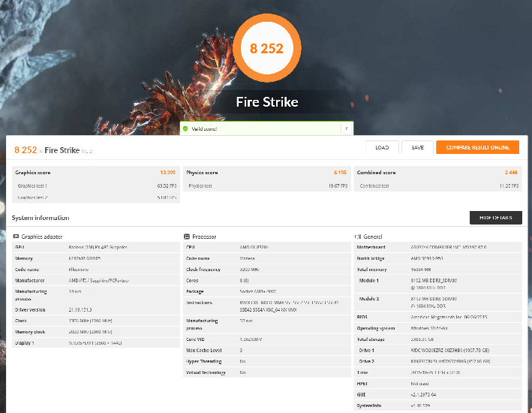This screenshot has width=532, height=413.
Task: Open Compare Result Online
Action: [x=477, y=147]
